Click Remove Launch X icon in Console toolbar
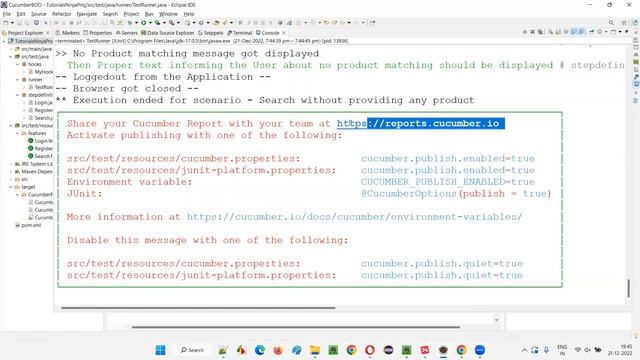Image resolution: width=640 pixels, height=360 pixels. click(x=532, y=32)
